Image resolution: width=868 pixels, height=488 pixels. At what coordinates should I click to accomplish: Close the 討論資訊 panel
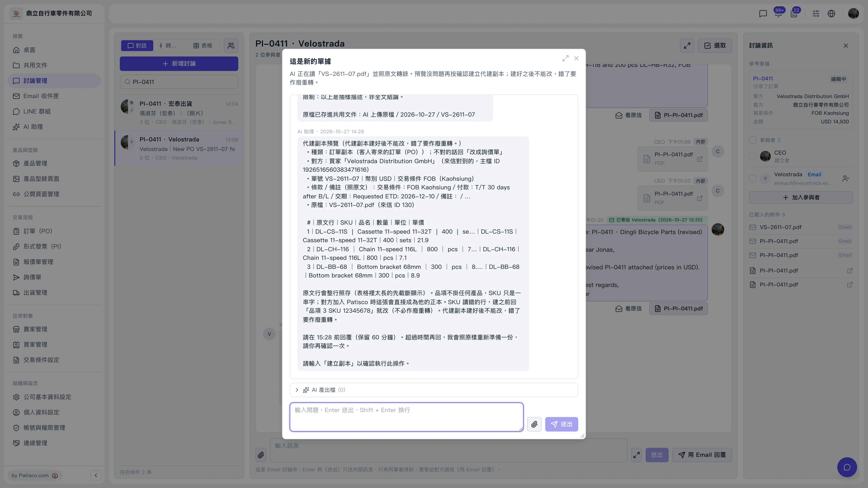click(845, 45)
